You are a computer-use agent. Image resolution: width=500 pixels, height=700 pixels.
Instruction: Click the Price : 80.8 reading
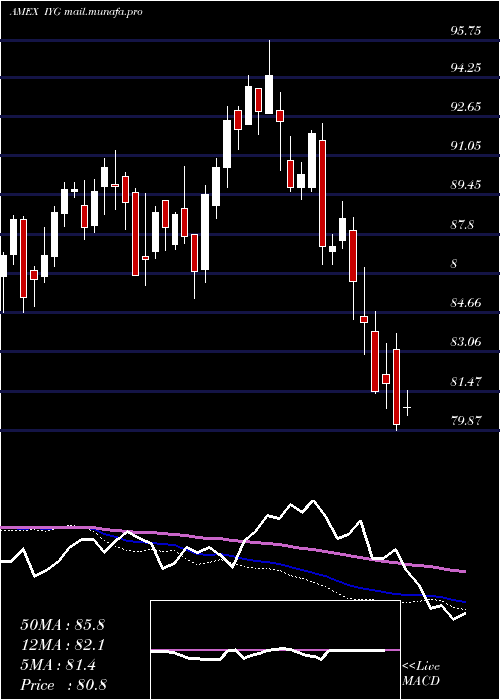pos(63,685)
